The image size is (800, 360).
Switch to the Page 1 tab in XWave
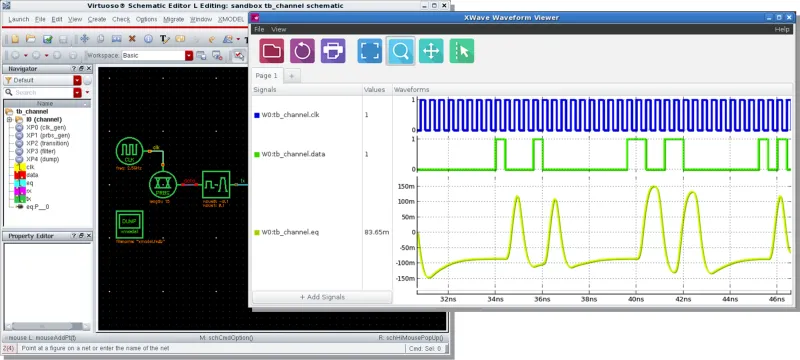click(267, 75)
